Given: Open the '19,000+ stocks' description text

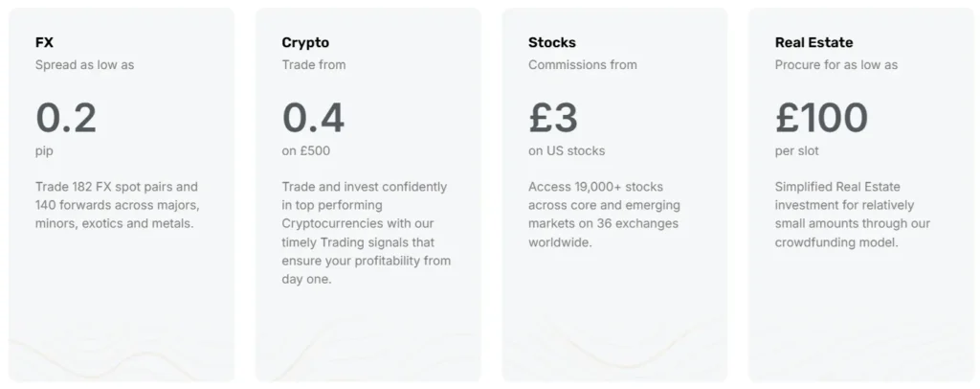Looking at the screenshot, I should click(603, 215).
